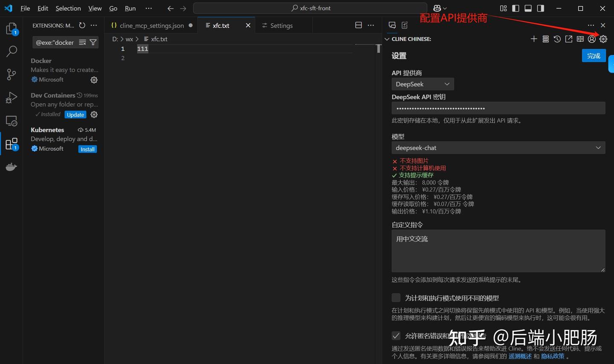Open Run menu

coord(130,8)
